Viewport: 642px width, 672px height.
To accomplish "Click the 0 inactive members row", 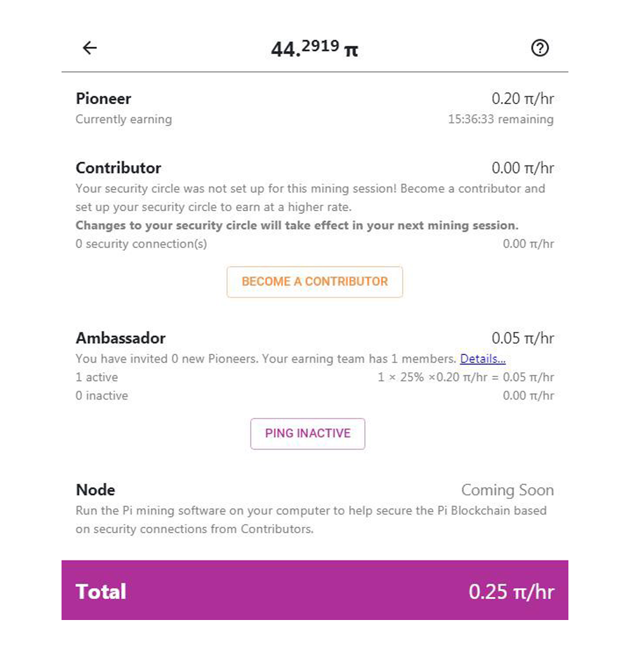I will [102, 396].
